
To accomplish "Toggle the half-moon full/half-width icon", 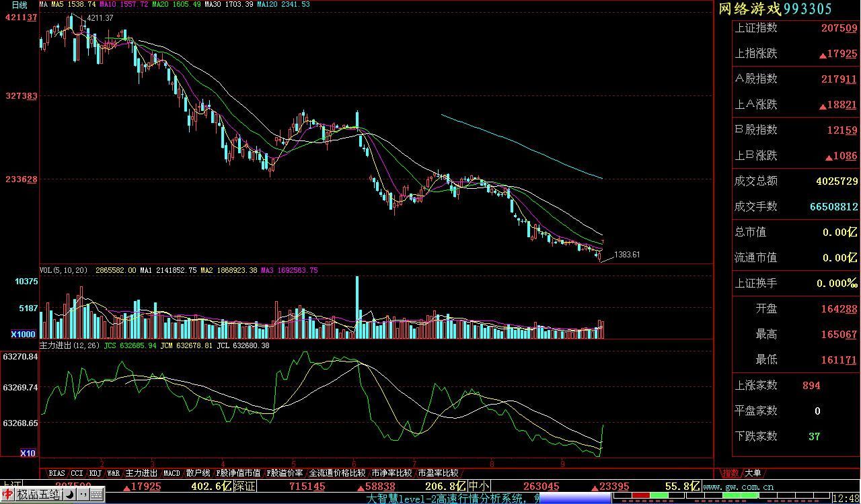I will (x=69, y=495).
